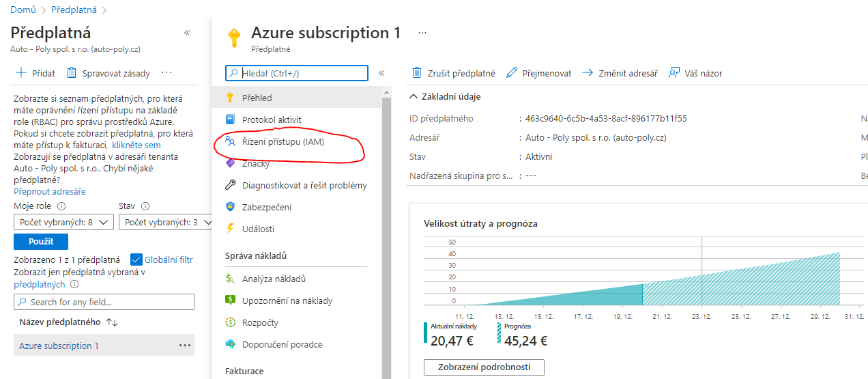Click the trash icon for Zrušit předplatné
The image size is (868, 379).
tap(417, 73)
